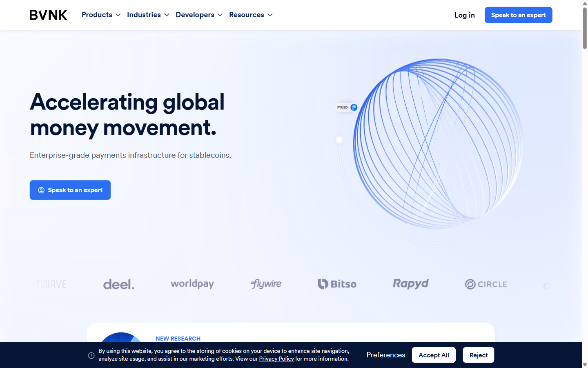The height and width of the screenshot is (368, 588).
Task: Open the Resources dropdown
Action: 247,15
